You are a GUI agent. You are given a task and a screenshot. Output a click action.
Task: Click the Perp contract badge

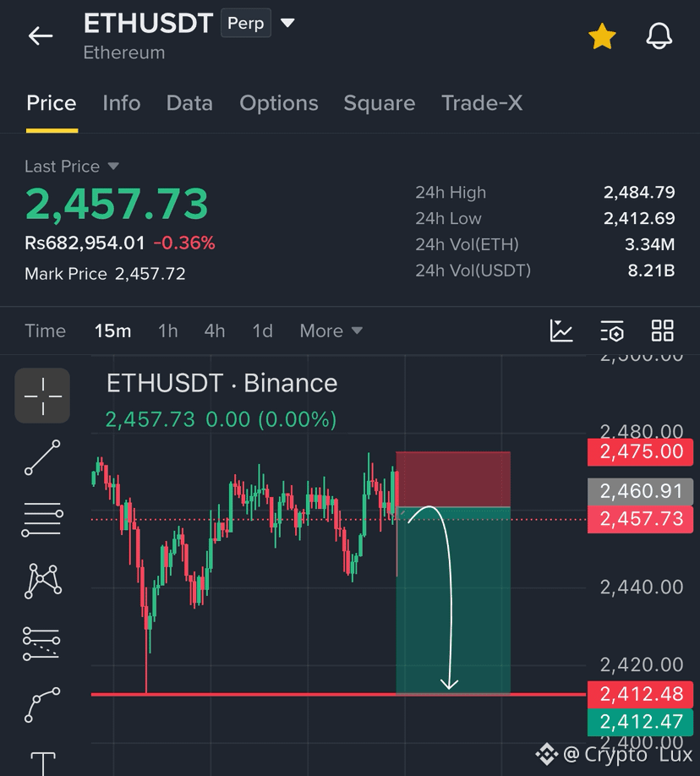coord(245,23)
